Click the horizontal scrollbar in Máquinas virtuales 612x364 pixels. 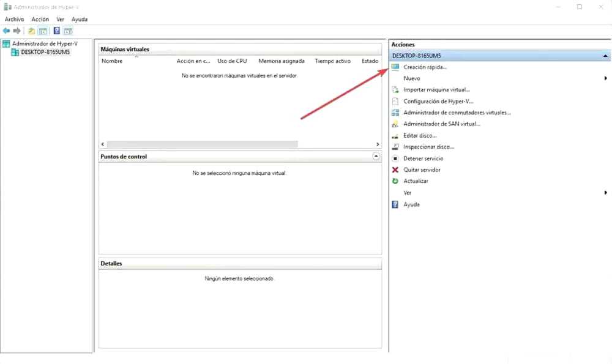202,144
